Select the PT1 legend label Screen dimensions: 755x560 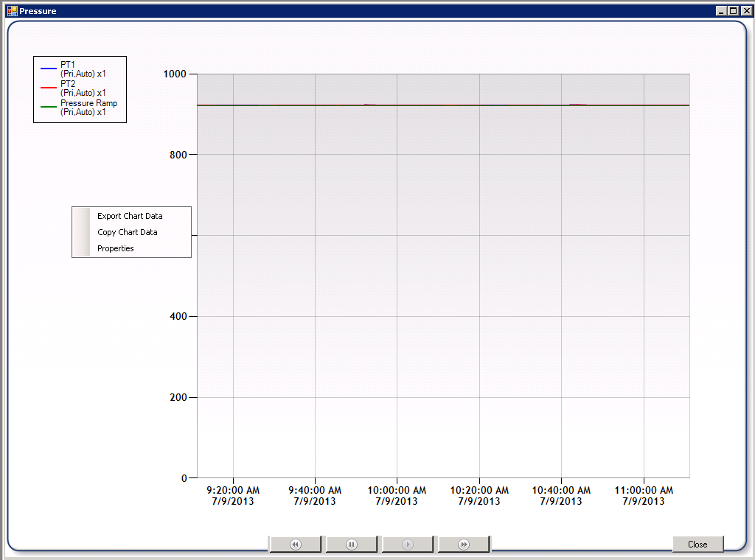click(x=68, y=64)
